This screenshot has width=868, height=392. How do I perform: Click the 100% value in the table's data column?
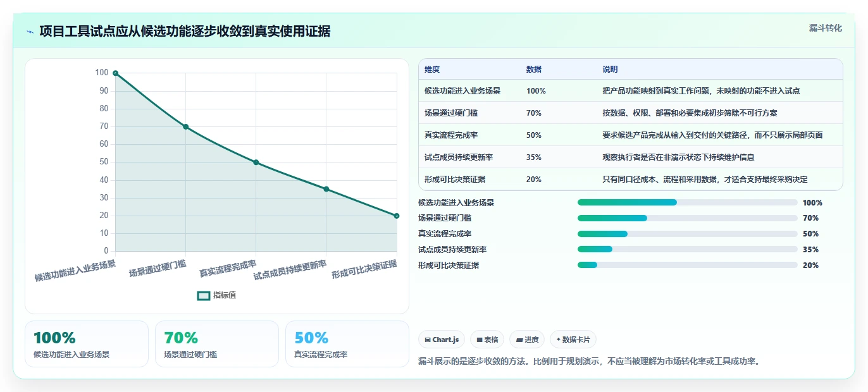(x=536, y=91)
